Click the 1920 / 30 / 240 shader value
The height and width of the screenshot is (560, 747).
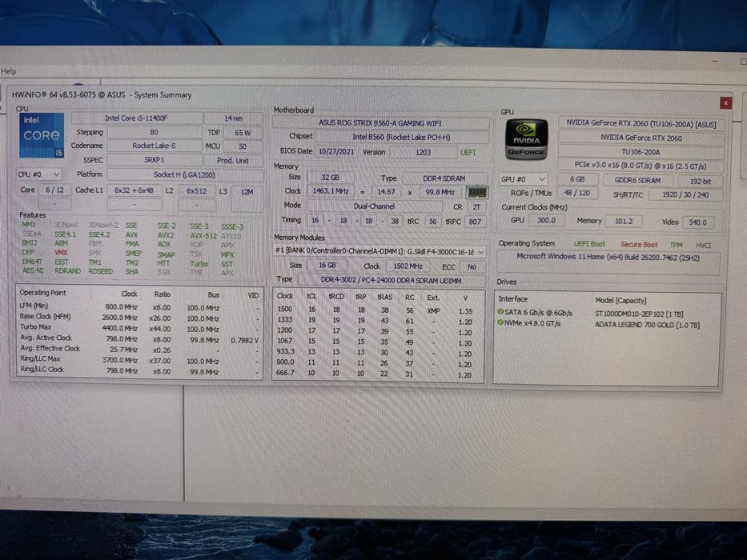(685, 195)
